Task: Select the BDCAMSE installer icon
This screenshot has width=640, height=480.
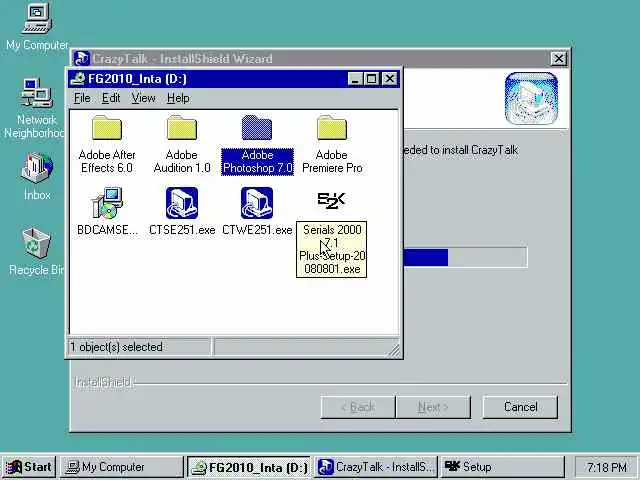Action: [107, 203]
